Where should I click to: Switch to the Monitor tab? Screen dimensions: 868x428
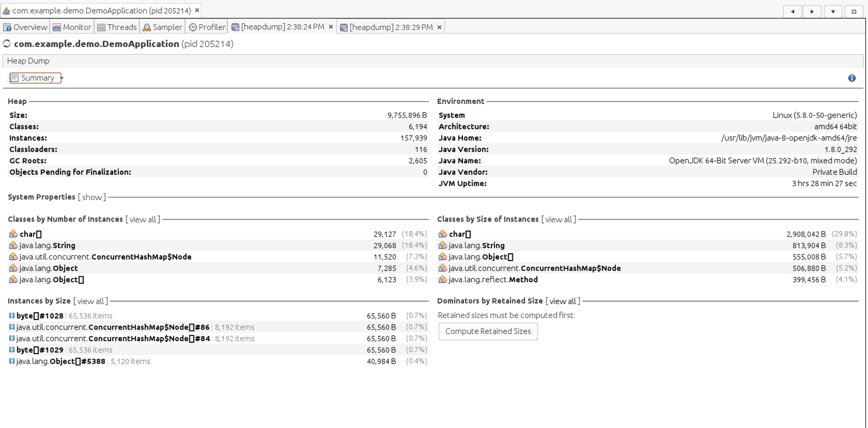tap(72, 27)
